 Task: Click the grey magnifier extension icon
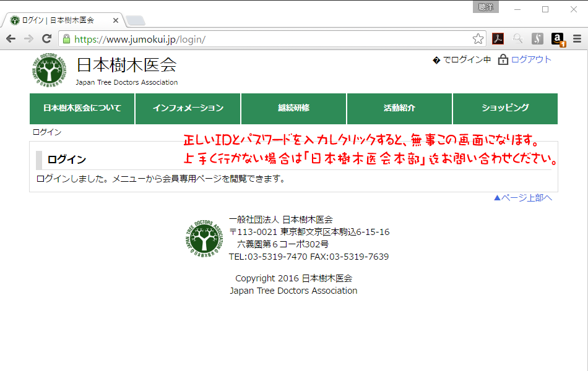pyautogui.click(x=518, y=38)
